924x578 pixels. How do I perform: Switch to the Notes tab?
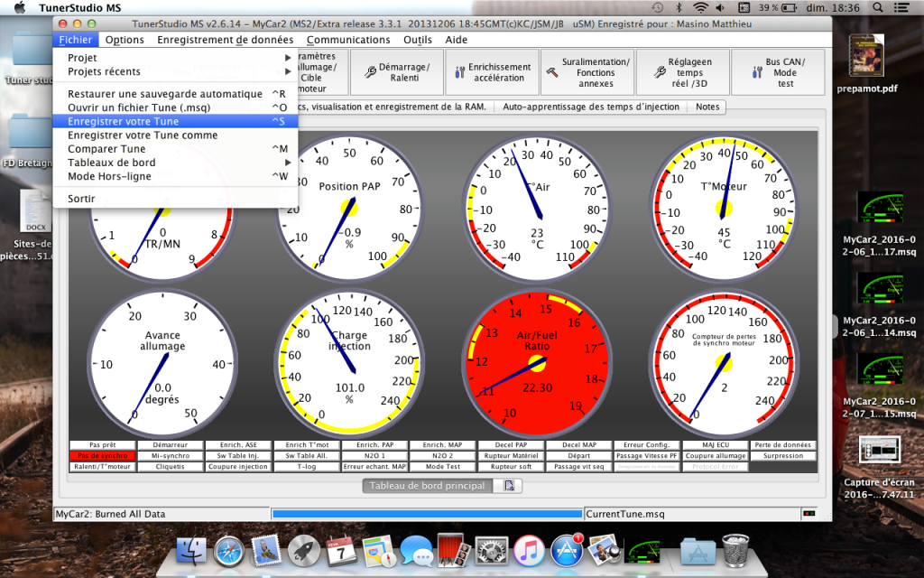[x=707, y=107]
